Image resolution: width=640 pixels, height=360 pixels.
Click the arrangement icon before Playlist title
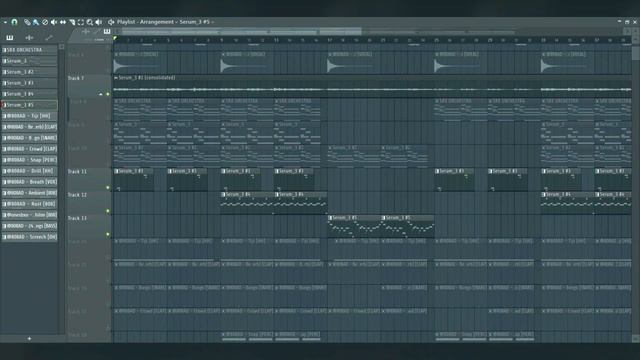pos(111,22)
